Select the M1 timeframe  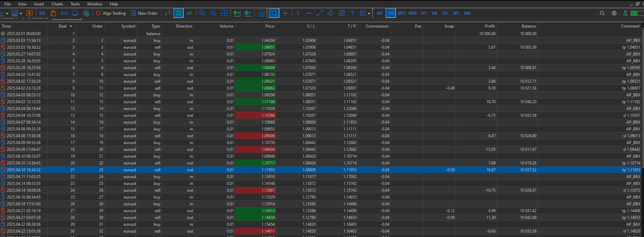[x=380, y=13]
